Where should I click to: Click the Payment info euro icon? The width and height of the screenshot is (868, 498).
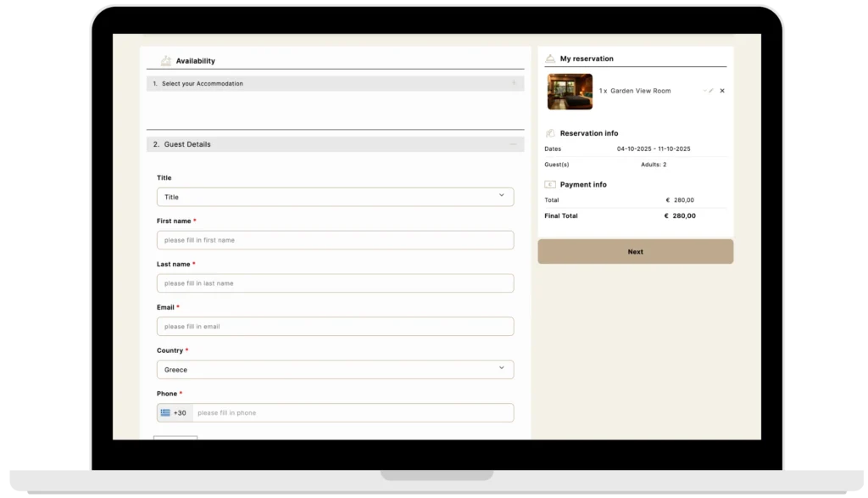(550, 184)
